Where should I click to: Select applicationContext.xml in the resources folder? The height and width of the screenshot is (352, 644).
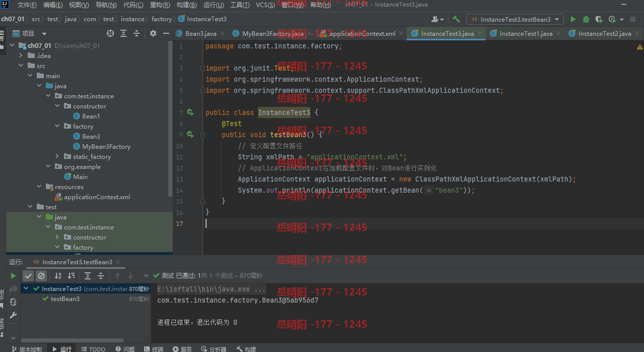point(97,197)
